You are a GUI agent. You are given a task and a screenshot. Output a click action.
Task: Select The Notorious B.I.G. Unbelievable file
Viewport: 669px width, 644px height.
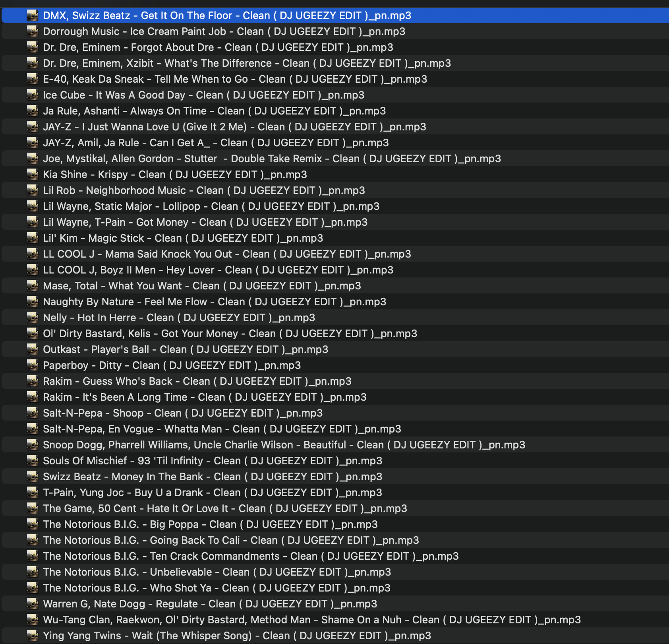[x=217, y=572]
